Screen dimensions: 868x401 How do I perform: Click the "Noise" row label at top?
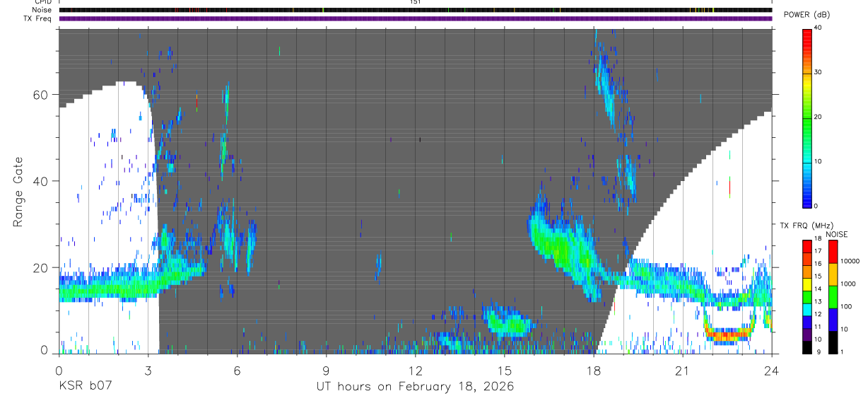coord(42,10)
